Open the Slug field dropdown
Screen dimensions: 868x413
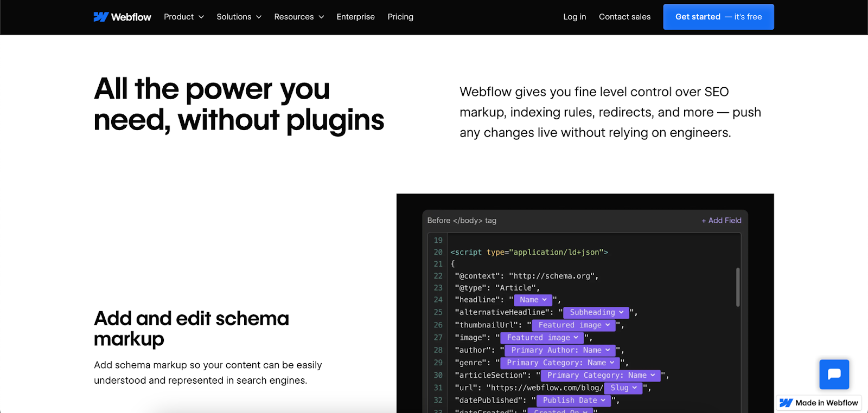[x=623, y=388]
